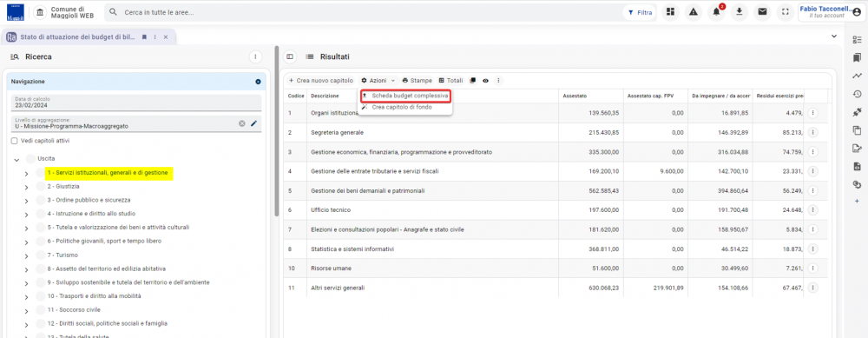Open results toolbar three-dot overflow menu
868x338 pixels.
coord(498,81)
